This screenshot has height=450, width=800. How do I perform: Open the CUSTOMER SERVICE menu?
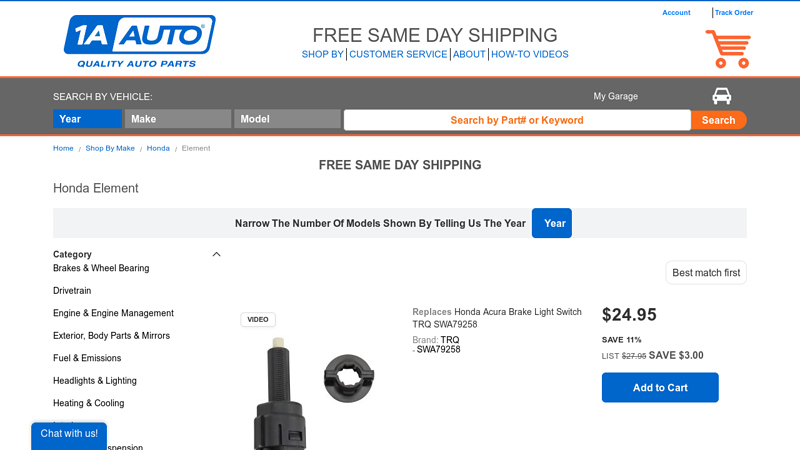pos(398,55)
